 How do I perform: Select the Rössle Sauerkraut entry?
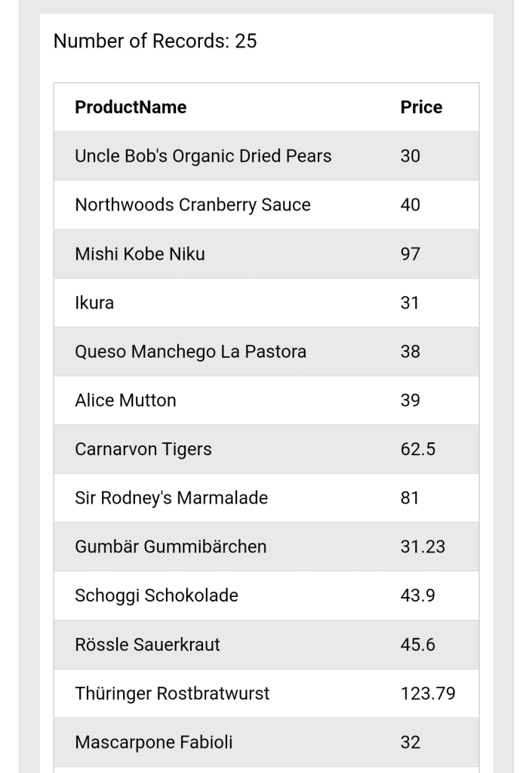coord(147,645)
